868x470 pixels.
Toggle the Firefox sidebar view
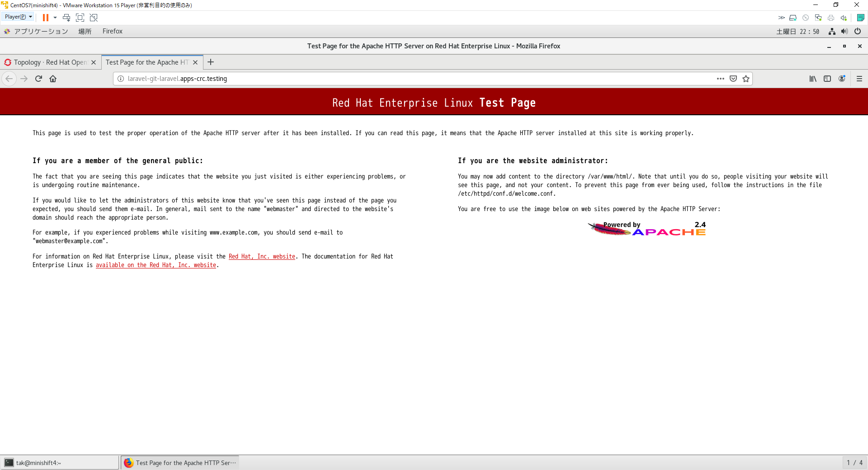827,79
